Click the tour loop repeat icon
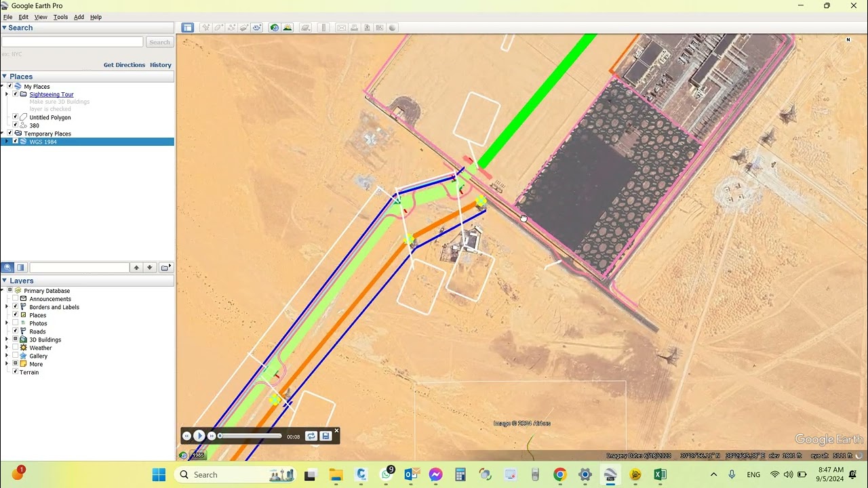The image size is (868, 488). [x=311, y=436]
